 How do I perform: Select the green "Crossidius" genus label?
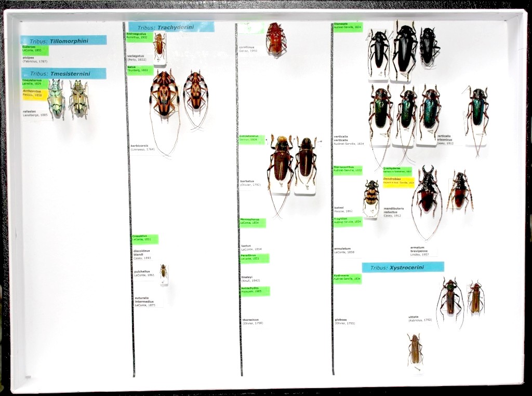pos(144,239)
